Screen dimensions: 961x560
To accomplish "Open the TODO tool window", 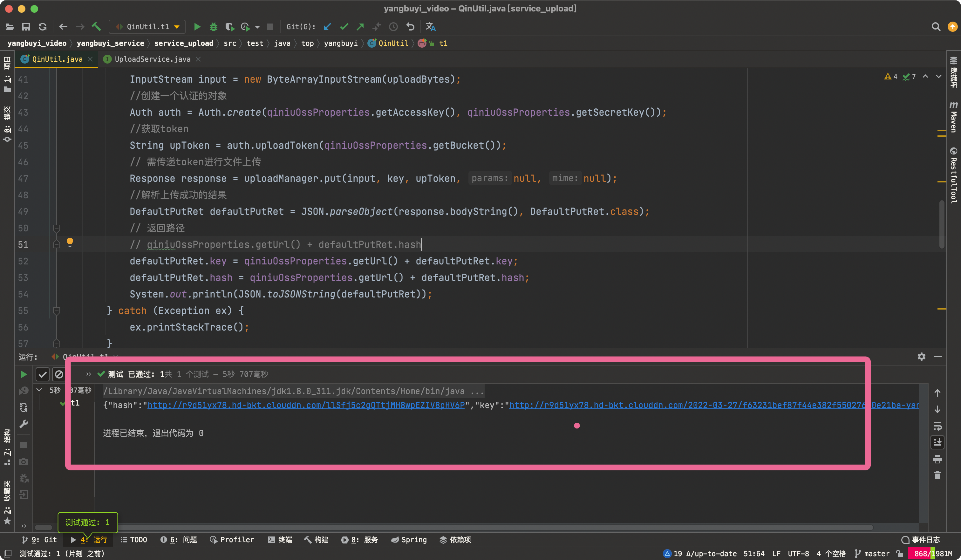I will 133,540.
